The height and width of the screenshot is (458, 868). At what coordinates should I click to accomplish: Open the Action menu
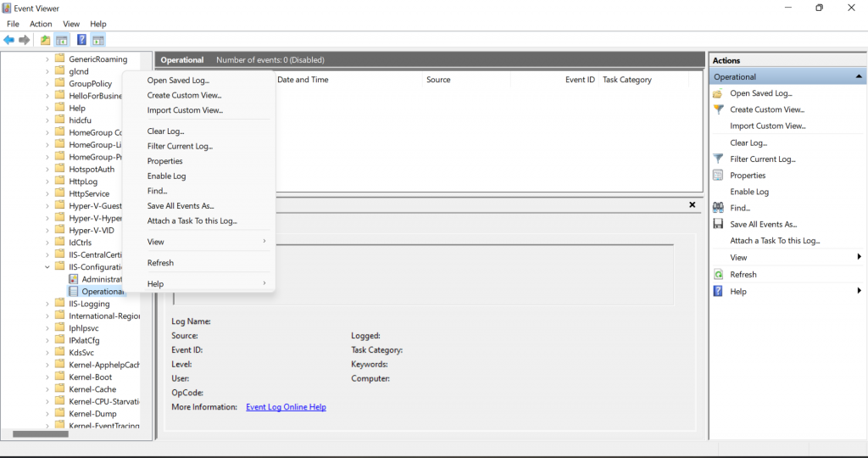point(41,24)
